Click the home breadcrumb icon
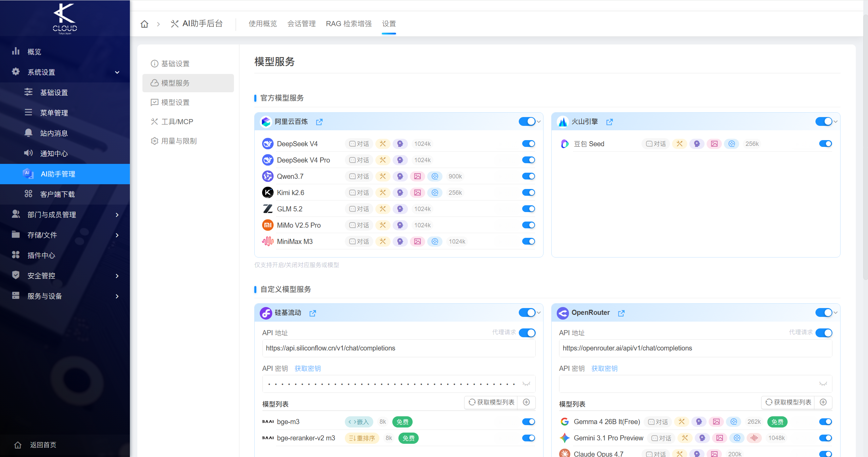The image size is (868, 457). click(x=144, y=24)
